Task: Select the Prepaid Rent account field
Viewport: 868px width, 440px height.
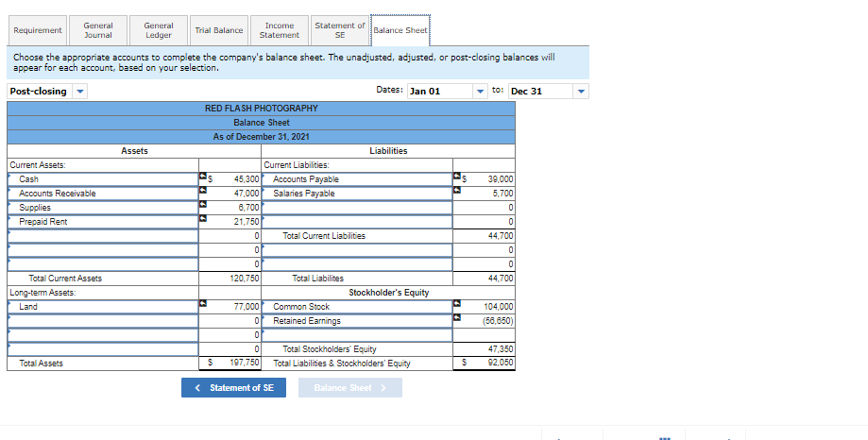Action: [x=103, y=221]
